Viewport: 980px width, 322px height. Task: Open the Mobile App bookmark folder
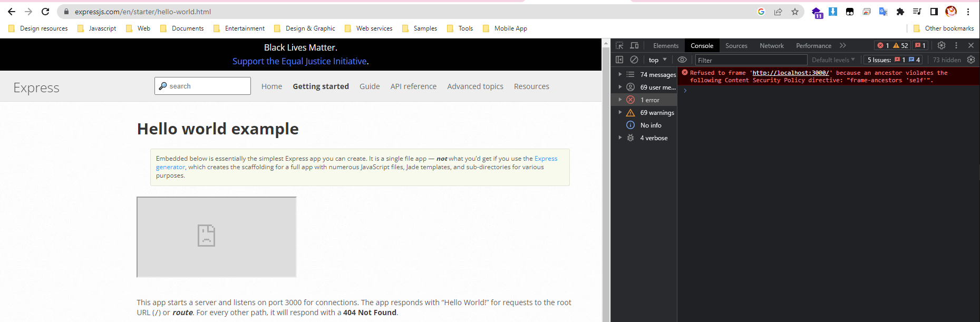504,28
